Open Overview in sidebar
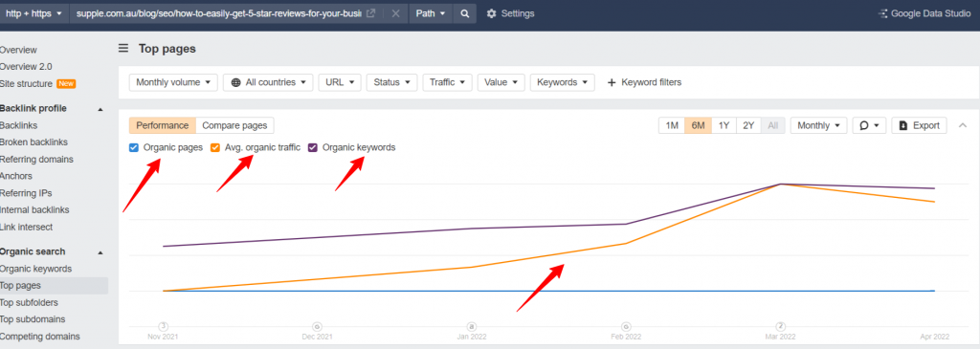Screen dimensions: 980x349 (18, 50)
